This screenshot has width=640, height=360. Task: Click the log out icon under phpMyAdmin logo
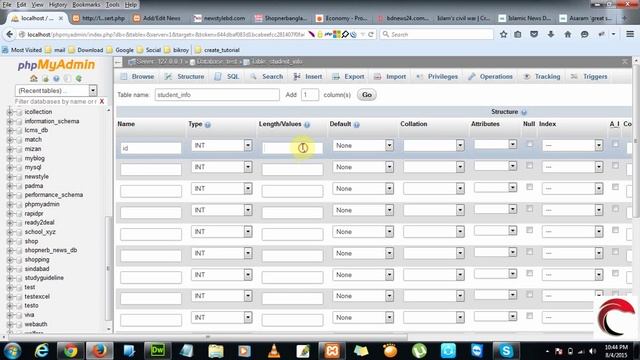(45, 78)
